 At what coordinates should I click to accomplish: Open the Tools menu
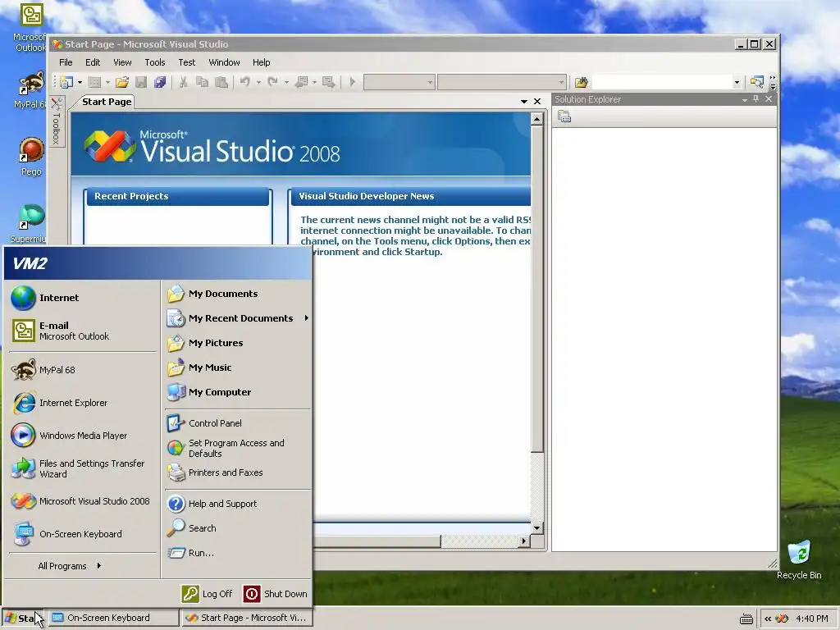155,62
